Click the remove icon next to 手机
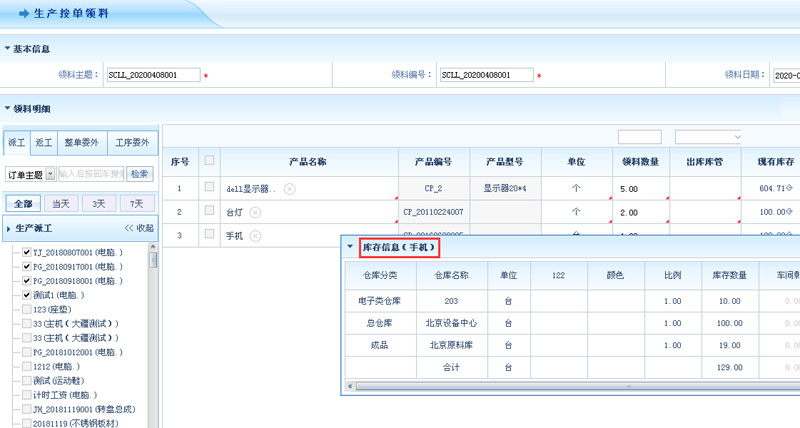Image resolution: width=800 pixels, height=428 pixels. (x=255, y=236)
